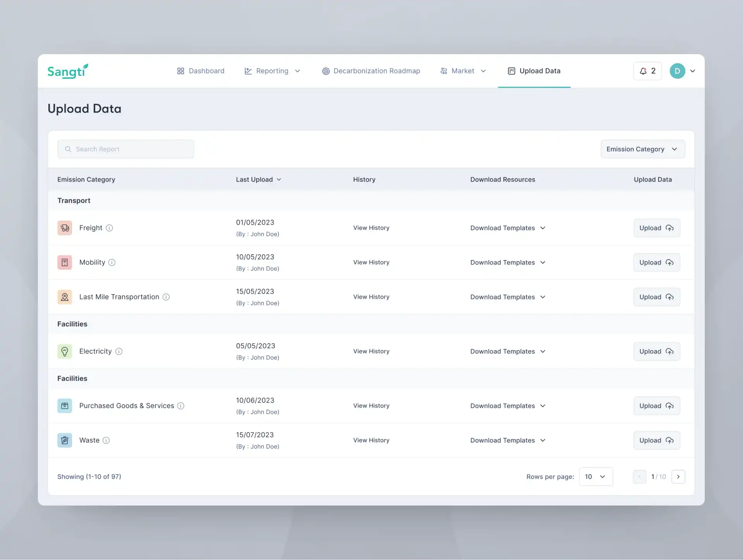Upload data for Electricity
The height and width of the screenshot is (560, 743).
click(657, 351)
